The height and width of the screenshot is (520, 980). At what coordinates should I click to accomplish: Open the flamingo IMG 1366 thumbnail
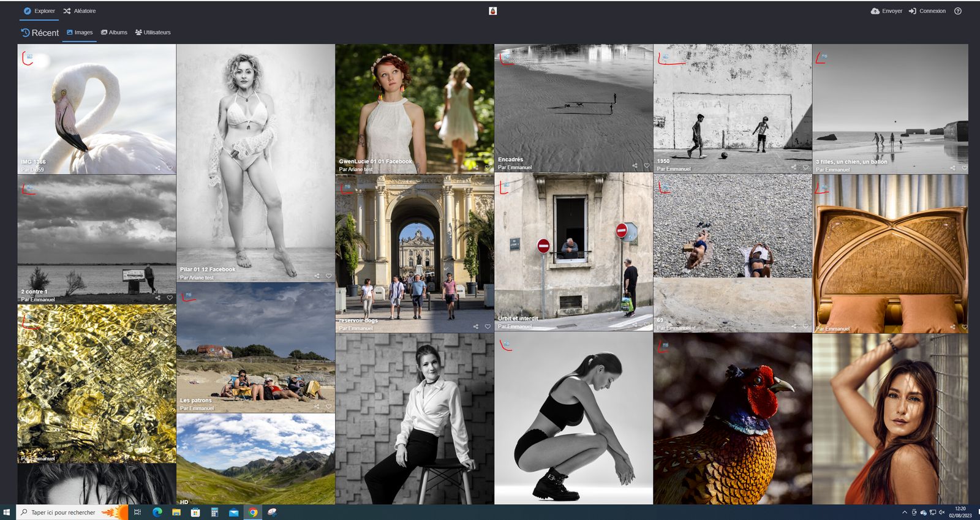97,108
